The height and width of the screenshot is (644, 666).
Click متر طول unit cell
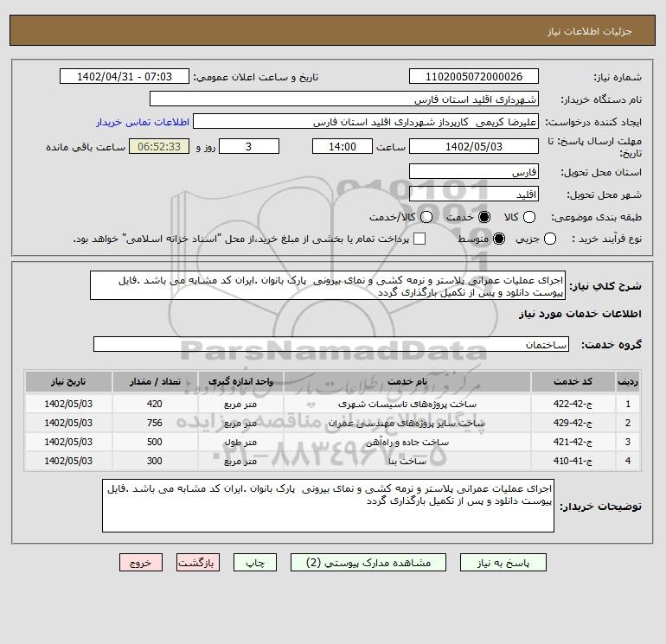(x=240, y=443)
